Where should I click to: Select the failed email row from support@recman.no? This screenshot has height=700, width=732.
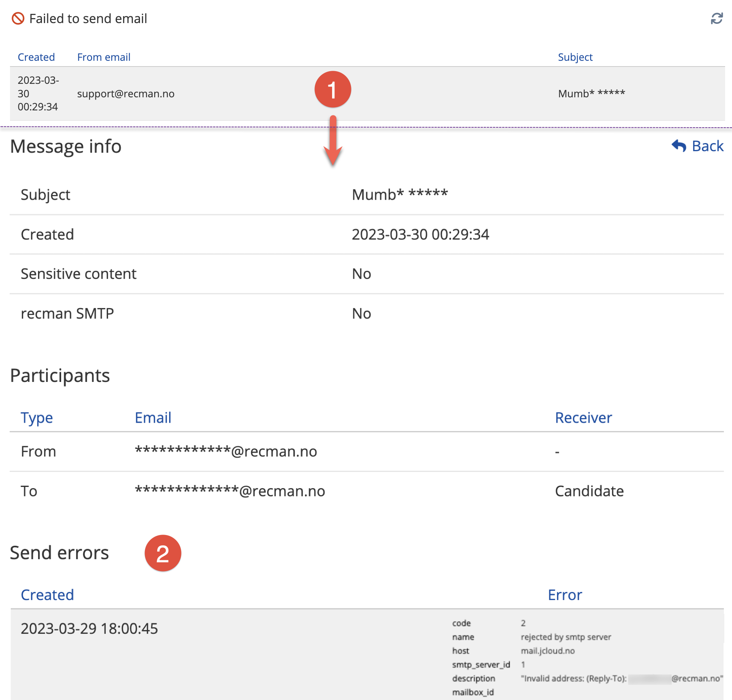[126, 94]
